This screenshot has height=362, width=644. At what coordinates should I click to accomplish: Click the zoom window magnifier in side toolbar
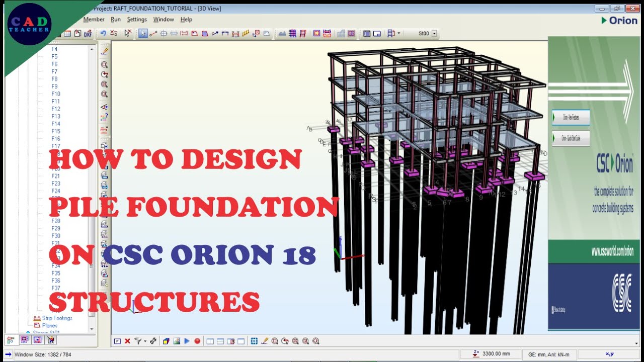(104, 64)
